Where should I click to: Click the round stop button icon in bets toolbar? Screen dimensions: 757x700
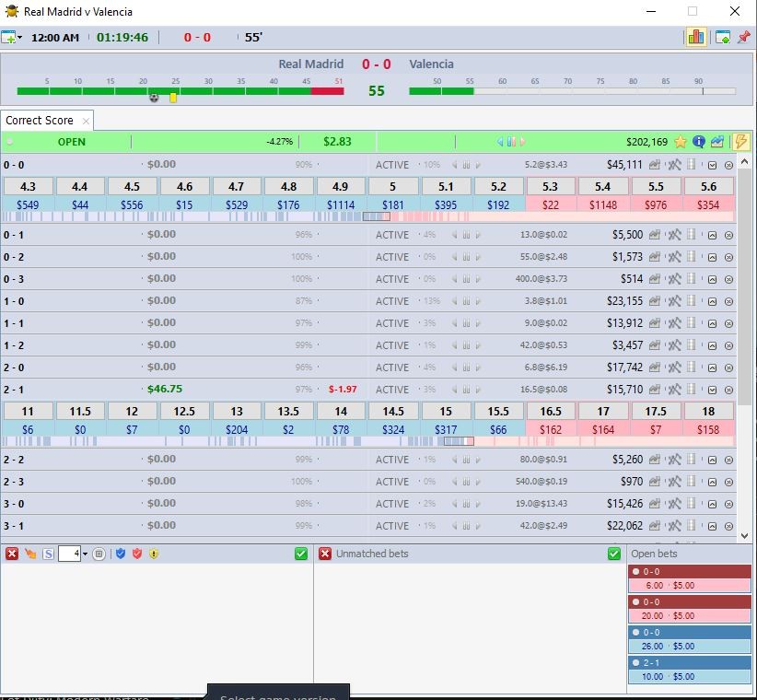point(99,554)
